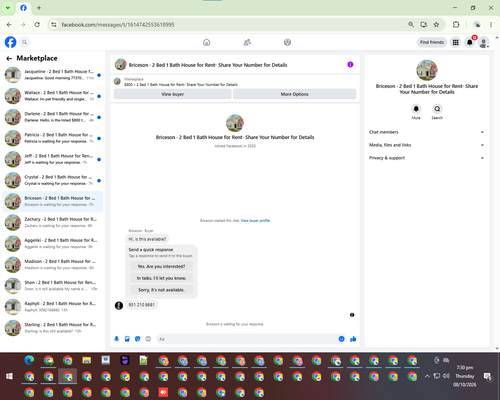Expand the Chat members section

pos(426,132)
